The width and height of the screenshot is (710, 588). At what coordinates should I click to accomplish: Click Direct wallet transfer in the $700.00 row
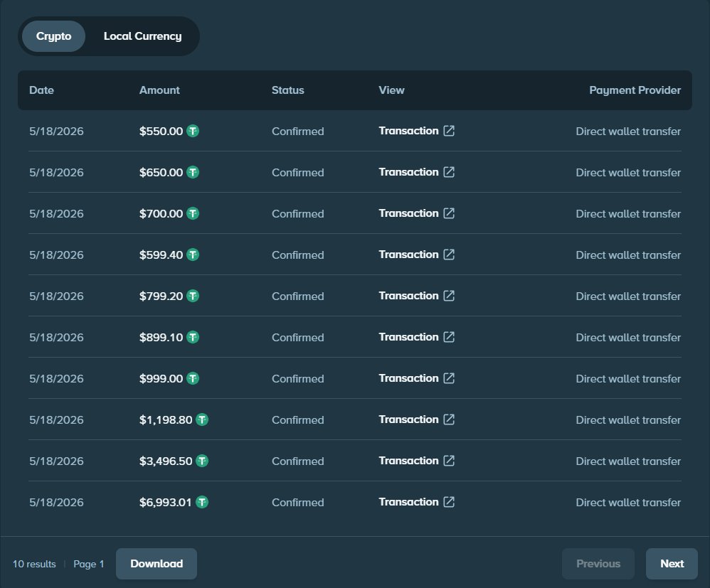click(628, 213)
